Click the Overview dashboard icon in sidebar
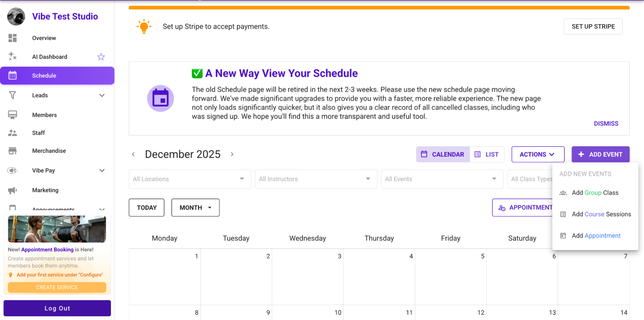This screenshot has width=644, height=320. tap(13, 38)
